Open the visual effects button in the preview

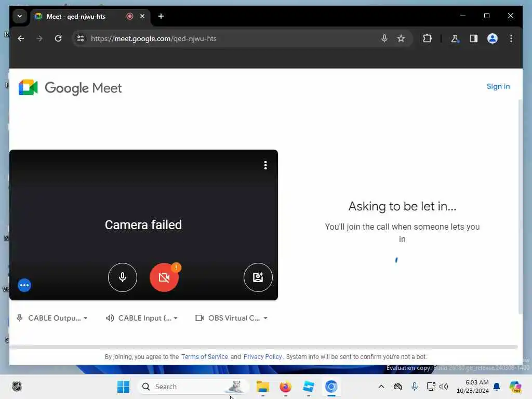(258, 277)
